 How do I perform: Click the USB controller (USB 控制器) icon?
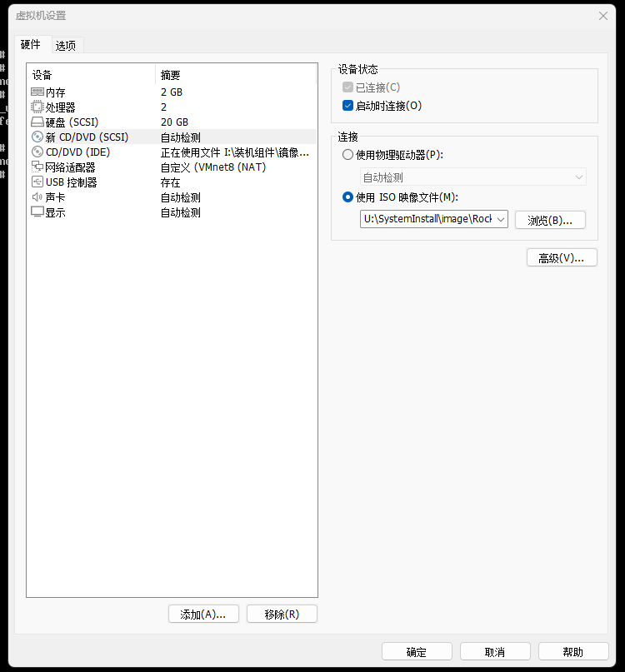coord(37,182)
